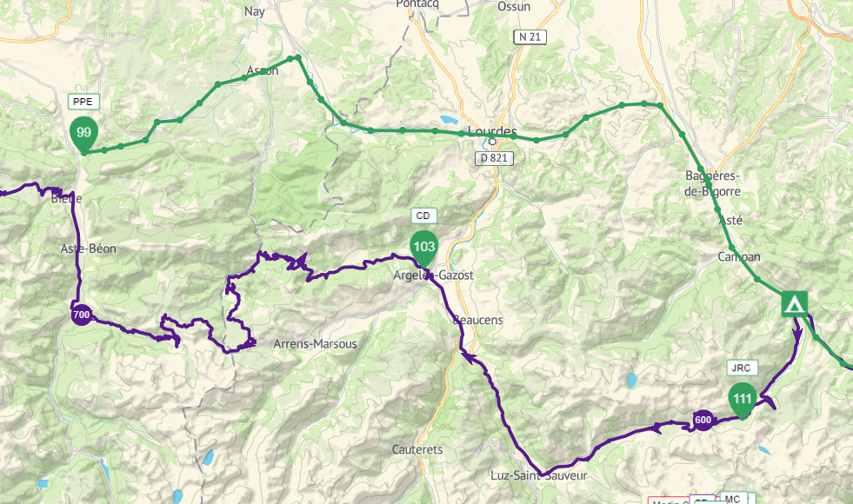Click the green rider marker numbered 103
853x504 pixels.
(423, 249)
